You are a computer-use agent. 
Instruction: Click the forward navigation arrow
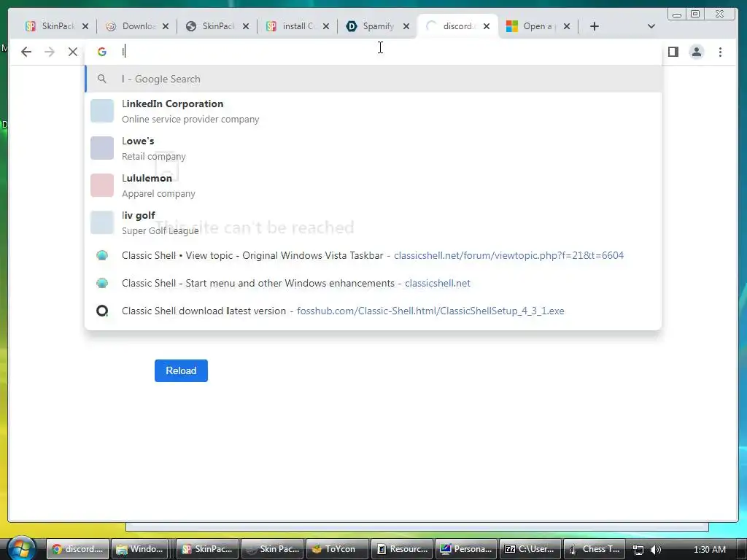pos(49,52)
